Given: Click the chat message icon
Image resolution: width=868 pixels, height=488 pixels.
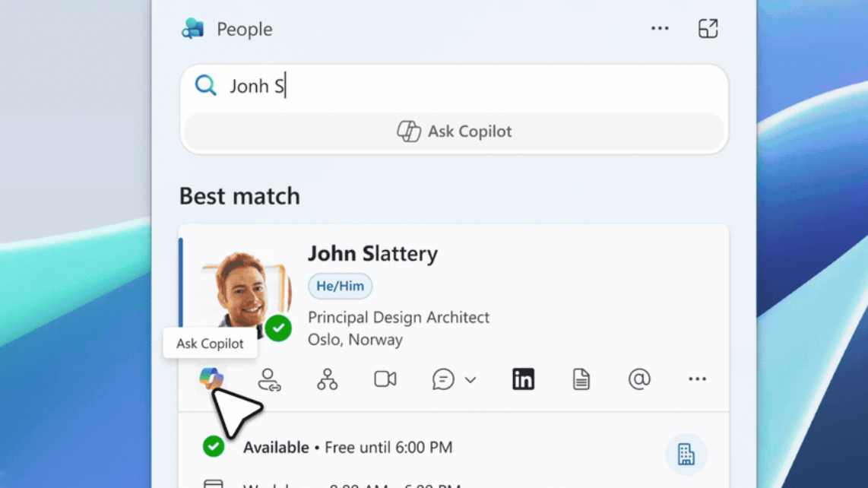Looking at the screenshot, I should tap(443, 379).
